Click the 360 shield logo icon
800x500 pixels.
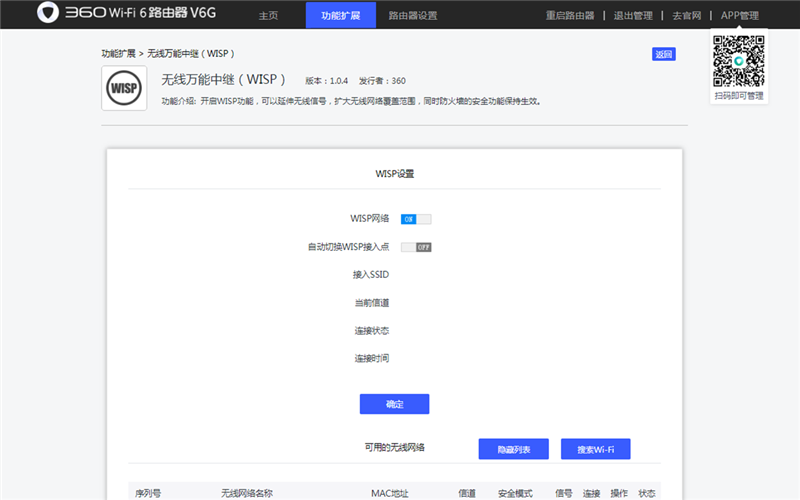[x=48, y=12]
